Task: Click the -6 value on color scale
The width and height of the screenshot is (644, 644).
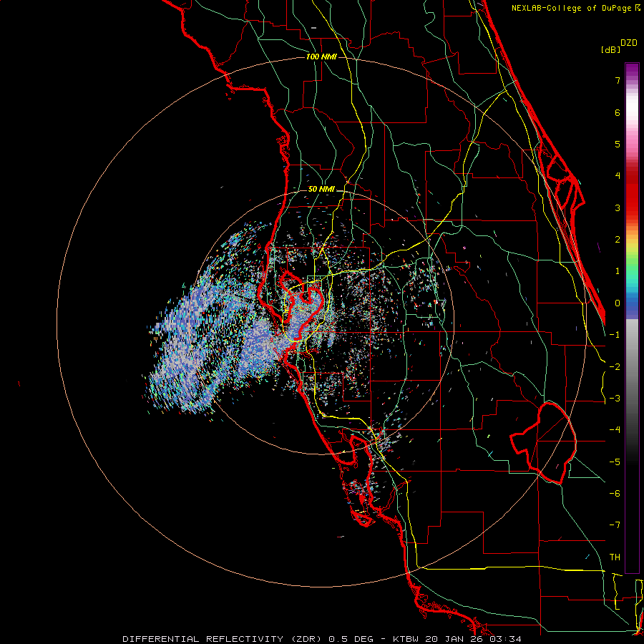Action: (x=615, y=494)
